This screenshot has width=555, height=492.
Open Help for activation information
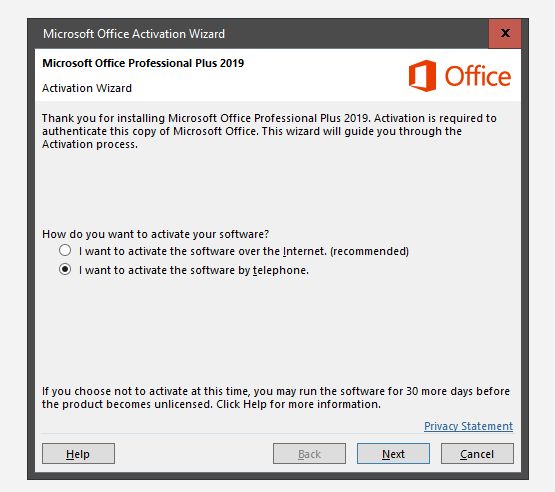pyautogui.click(x=78, y=454)
